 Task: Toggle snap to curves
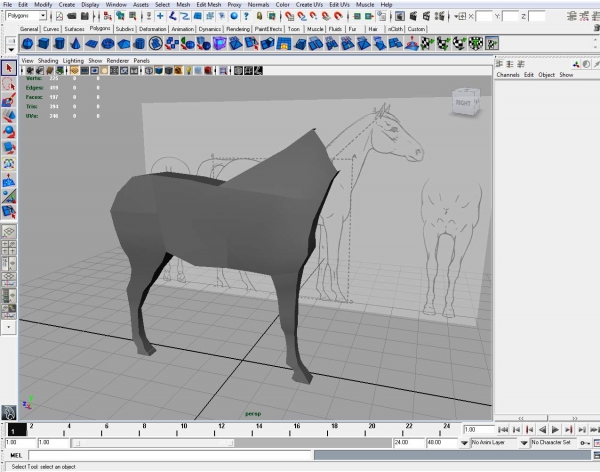[302, 16]
